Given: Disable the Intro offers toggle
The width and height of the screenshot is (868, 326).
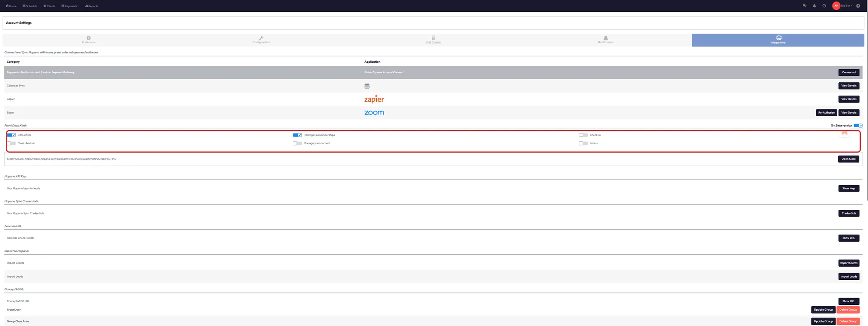Looking at the screenshot, I should click(x=11, y=135).
